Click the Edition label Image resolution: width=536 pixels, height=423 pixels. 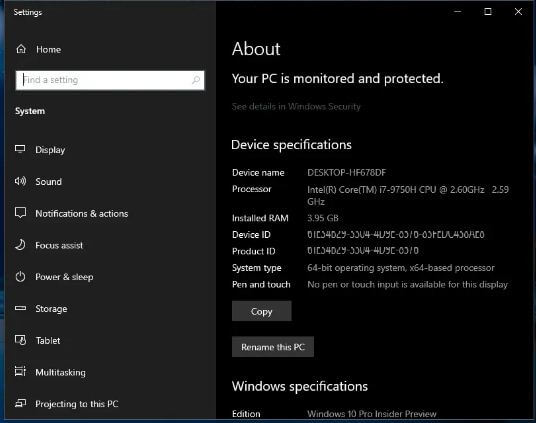point(246,414)
